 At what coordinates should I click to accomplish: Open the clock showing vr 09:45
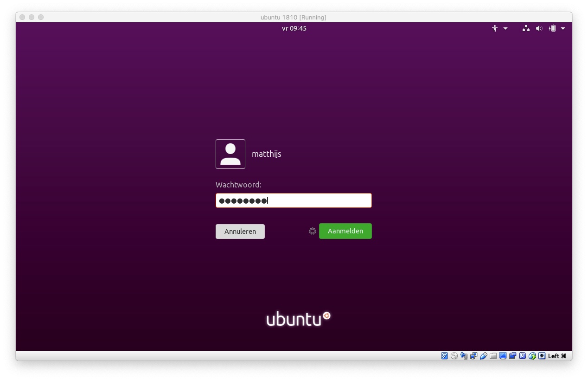coord(294,28)
